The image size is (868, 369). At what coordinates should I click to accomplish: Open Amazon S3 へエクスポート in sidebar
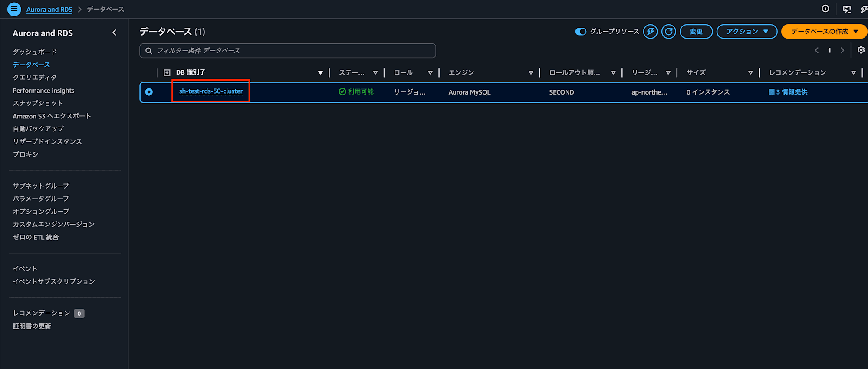click(52, 116)
